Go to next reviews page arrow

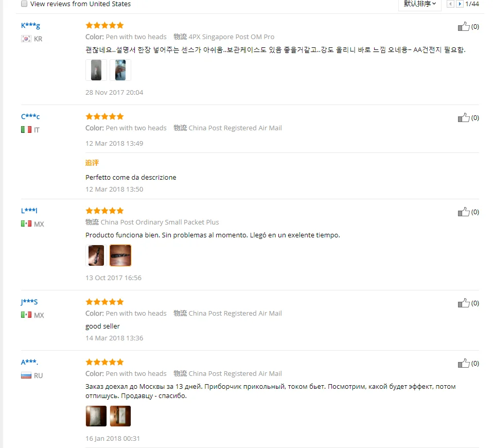point(460,4)
